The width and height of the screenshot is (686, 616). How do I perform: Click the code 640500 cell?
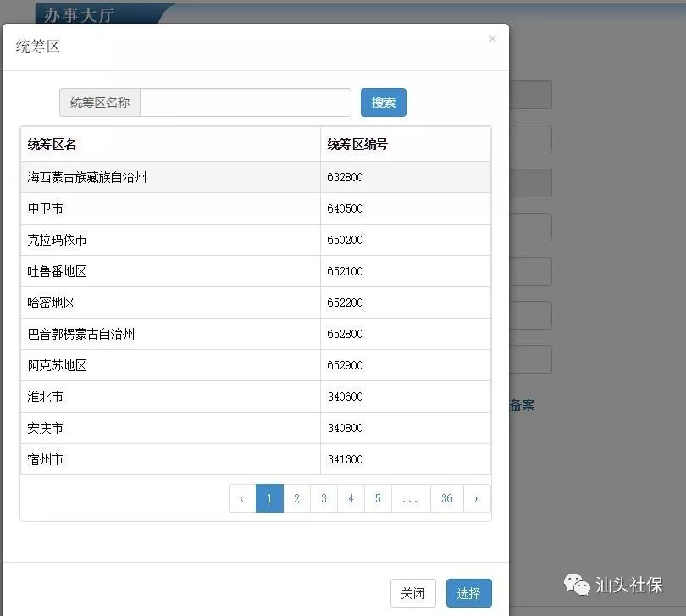pos(406,208)
